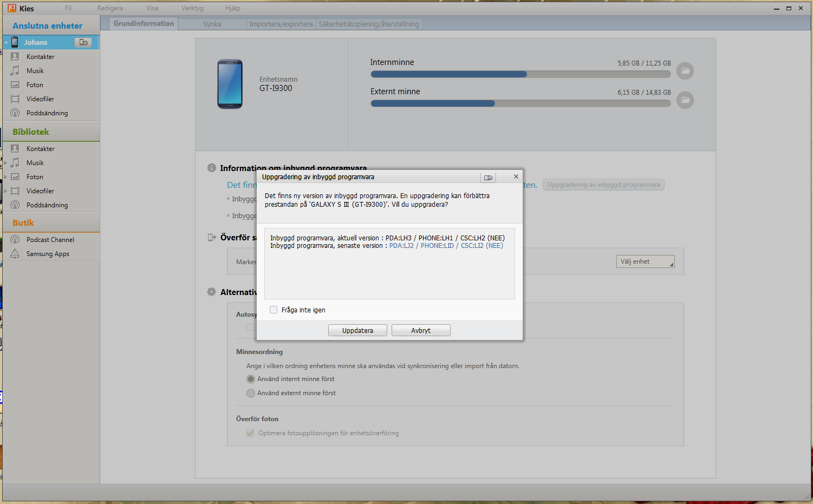Expand the Bibliotek Musik tree arrow
Screen dimensions: 813x504
6,162
